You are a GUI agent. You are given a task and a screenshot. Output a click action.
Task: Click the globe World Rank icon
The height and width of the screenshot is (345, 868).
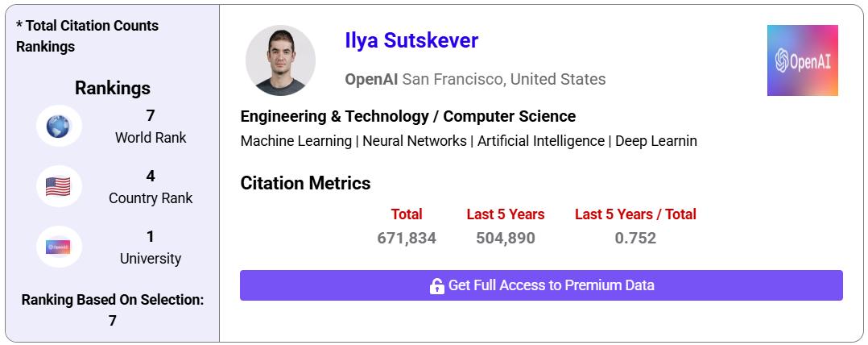[58, 127]
